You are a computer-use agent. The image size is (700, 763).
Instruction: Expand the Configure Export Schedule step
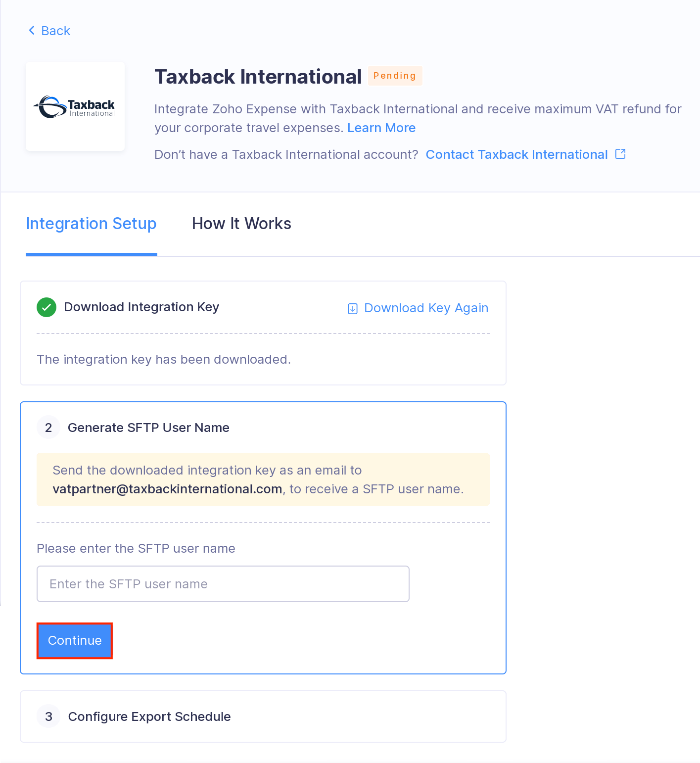coord(149,716)
